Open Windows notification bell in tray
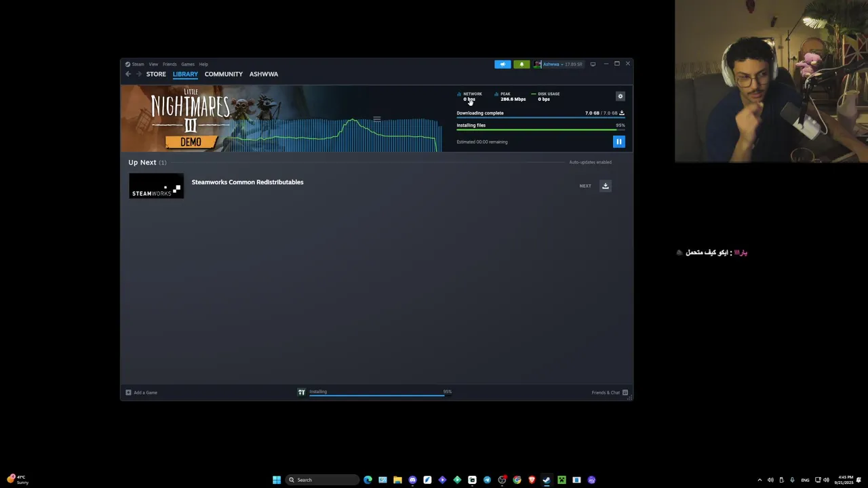Screen dimensions: 868x488 point(859,480)
